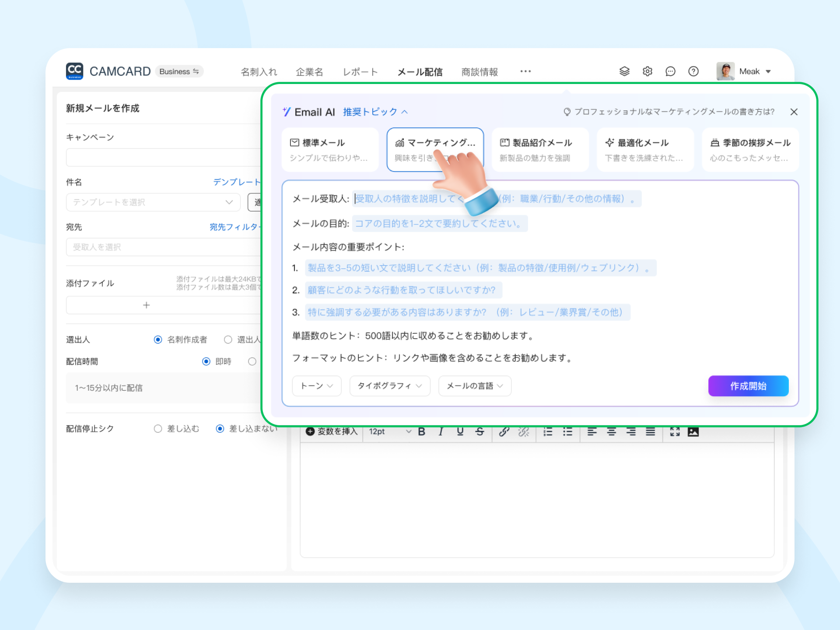Viewport: 840px width, 630px height.
Task: Click the help question mark icon
Action: [x=693, y=71]
